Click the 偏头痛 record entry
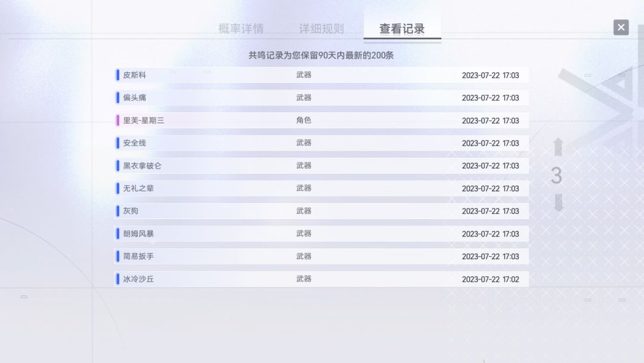This screenshot has height=363, width=644. [321, 98]
